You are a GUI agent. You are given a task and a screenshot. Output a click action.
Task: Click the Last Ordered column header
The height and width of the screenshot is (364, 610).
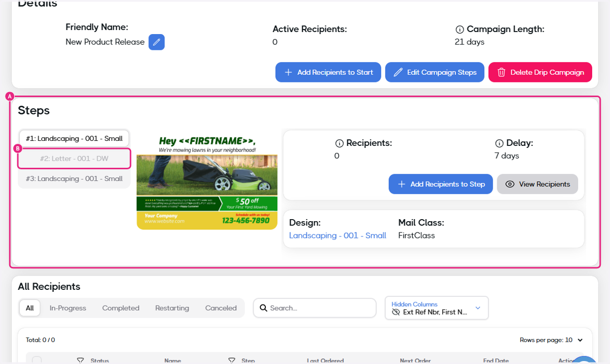325,360
